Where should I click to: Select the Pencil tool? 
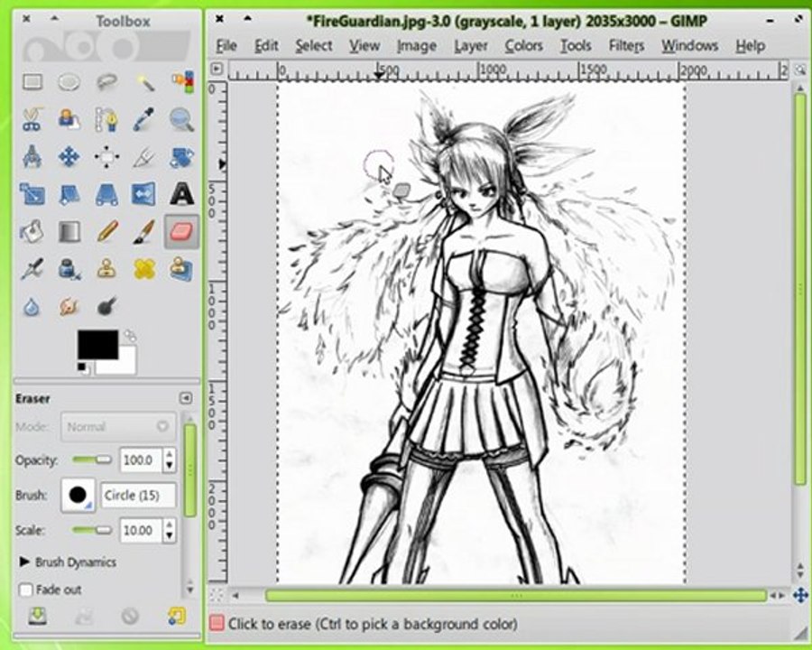[x=106, y=232]
